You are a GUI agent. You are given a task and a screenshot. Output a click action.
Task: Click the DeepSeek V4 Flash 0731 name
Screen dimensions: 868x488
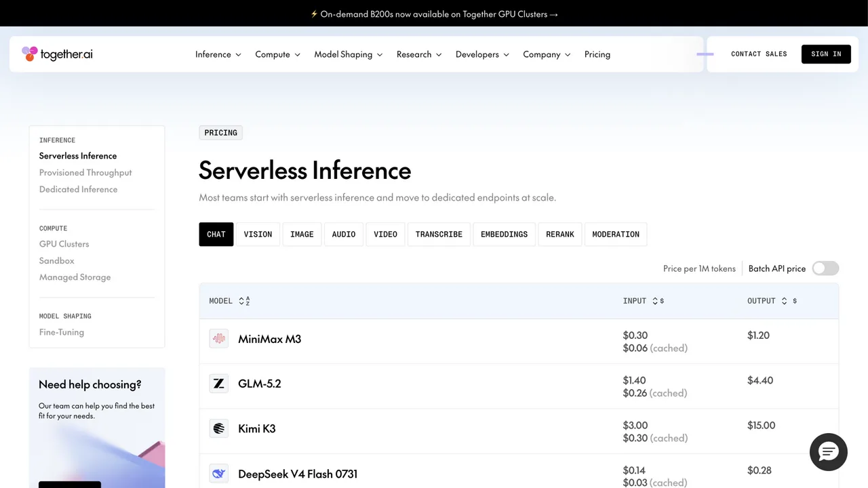tap(298, 474)
